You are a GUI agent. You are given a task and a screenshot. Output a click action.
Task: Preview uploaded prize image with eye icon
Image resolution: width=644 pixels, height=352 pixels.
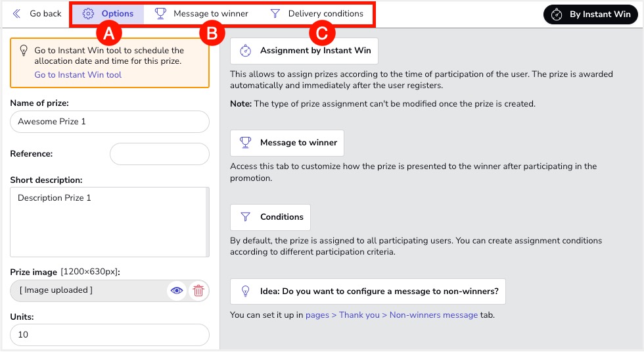(176, 291)
